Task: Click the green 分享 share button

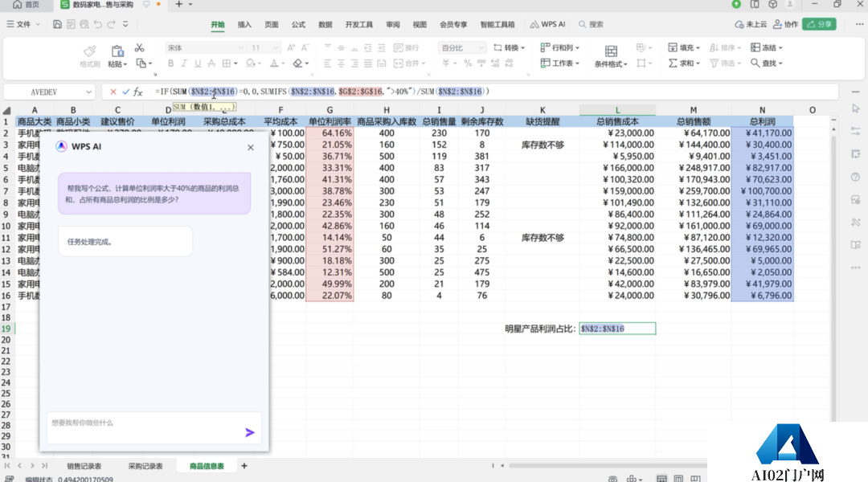Action: 819,24
